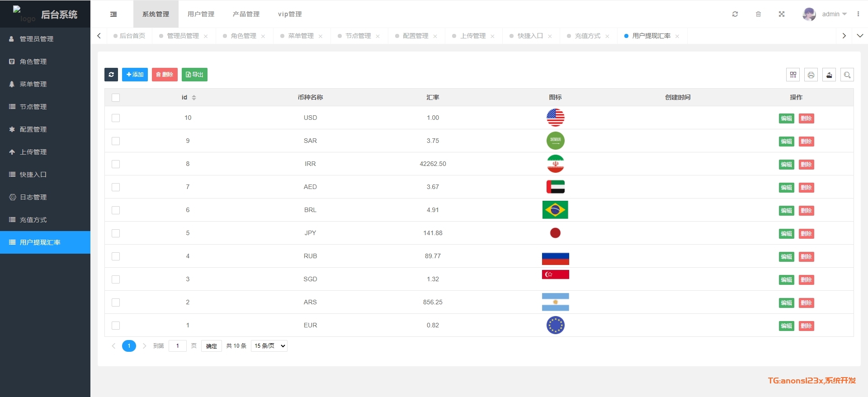Switch to the 用户管理 top menu
The image size is (868, 397).
[x=201, y=14]
